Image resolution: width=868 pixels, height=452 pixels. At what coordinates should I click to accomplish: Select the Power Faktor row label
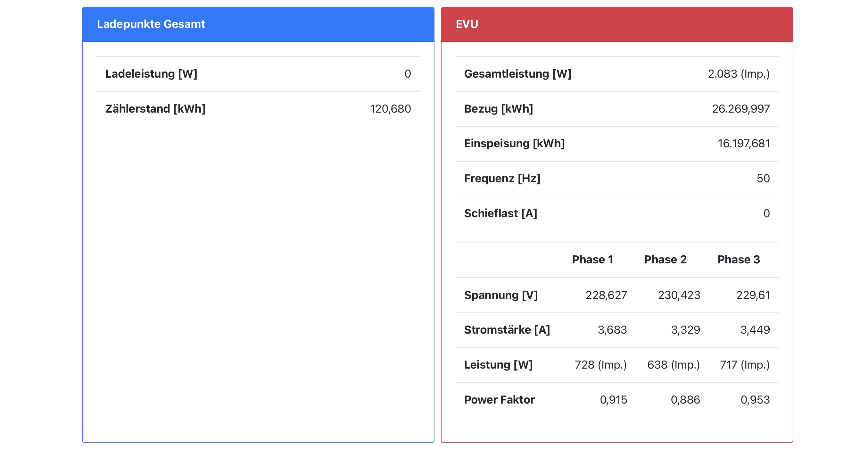pyautogui.click(x=499, y=400)
